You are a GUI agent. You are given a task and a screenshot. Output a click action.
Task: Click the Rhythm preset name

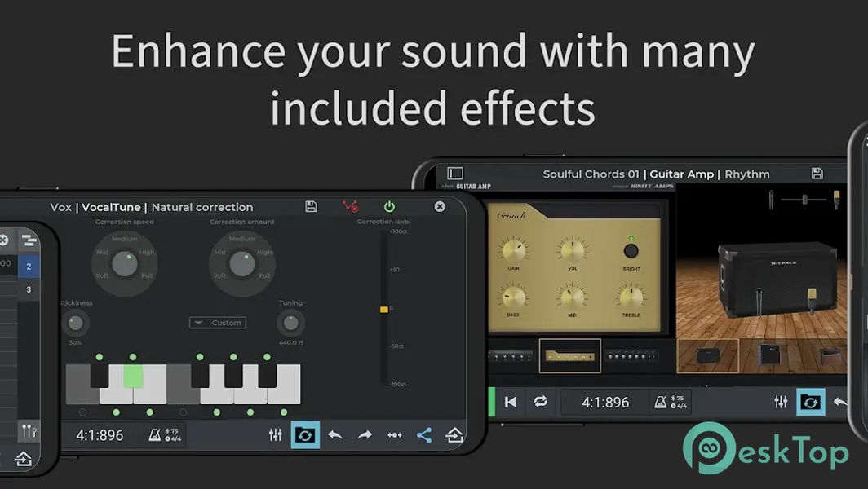pos(746,174)
